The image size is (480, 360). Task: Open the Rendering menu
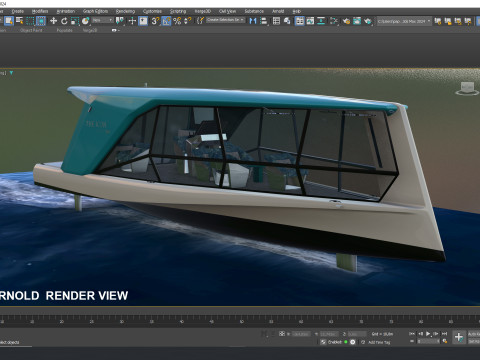[125, 11]
